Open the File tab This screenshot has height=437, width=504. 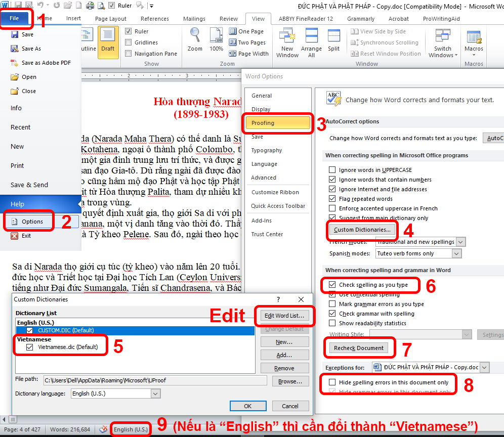[x=14, y=18]
